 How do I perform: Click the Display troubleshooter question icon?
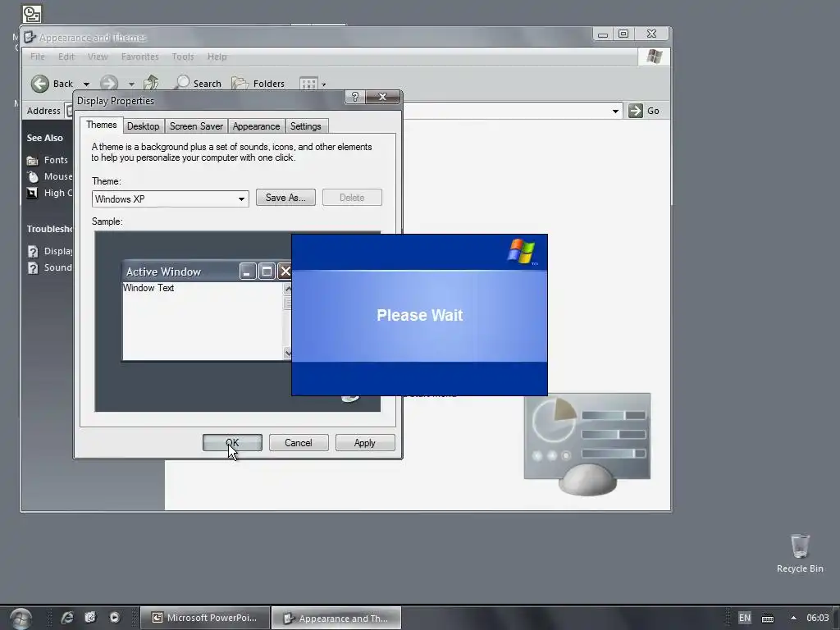(x=33, y=251)
